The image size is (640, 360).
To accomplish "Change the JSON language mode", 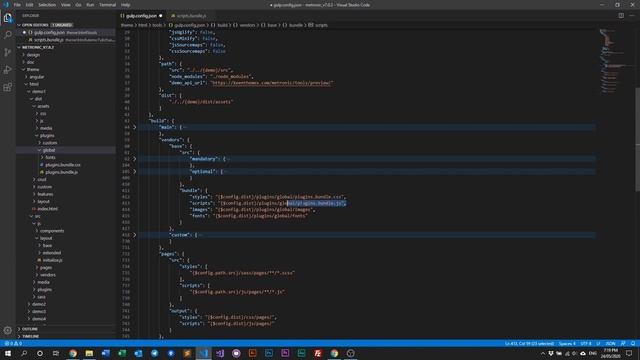I will click(611, 344).
